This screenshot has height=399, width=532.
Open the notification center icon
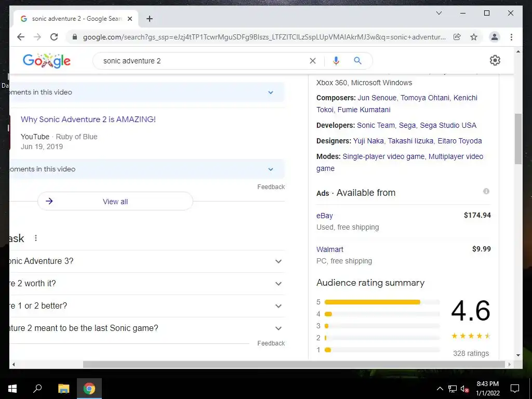coord(515,389)
